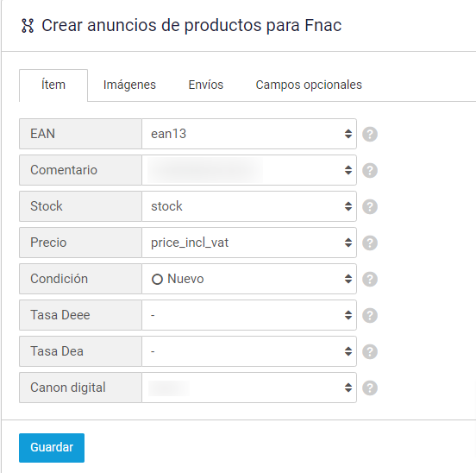Click the connector icon beside page title

pos(28,26)
